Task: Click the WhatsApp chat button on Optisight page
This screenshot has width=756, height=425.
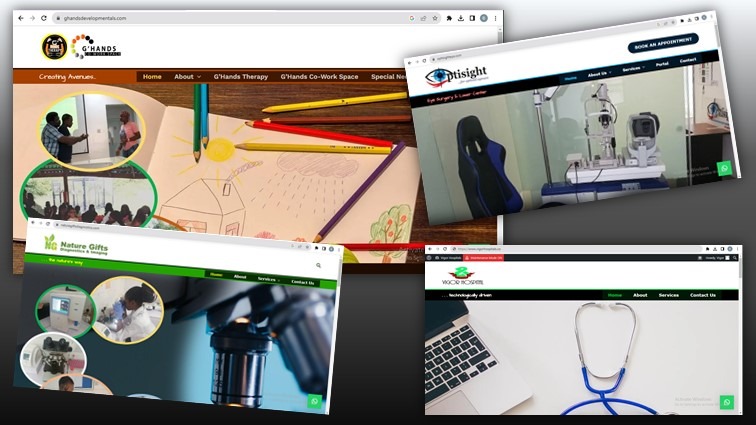Action: tap(724, 168)
